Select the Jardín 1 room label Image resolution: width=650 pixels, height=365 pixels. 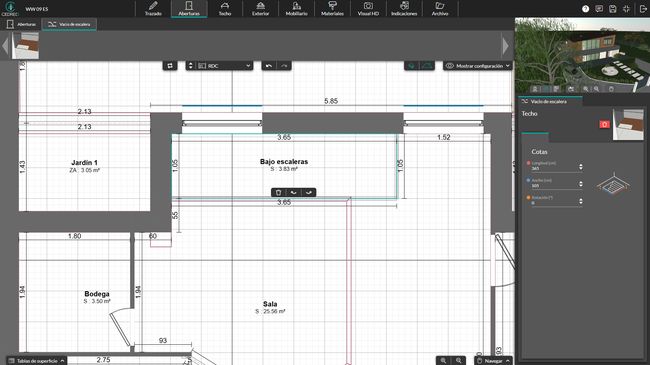click(x=84, y=163)
